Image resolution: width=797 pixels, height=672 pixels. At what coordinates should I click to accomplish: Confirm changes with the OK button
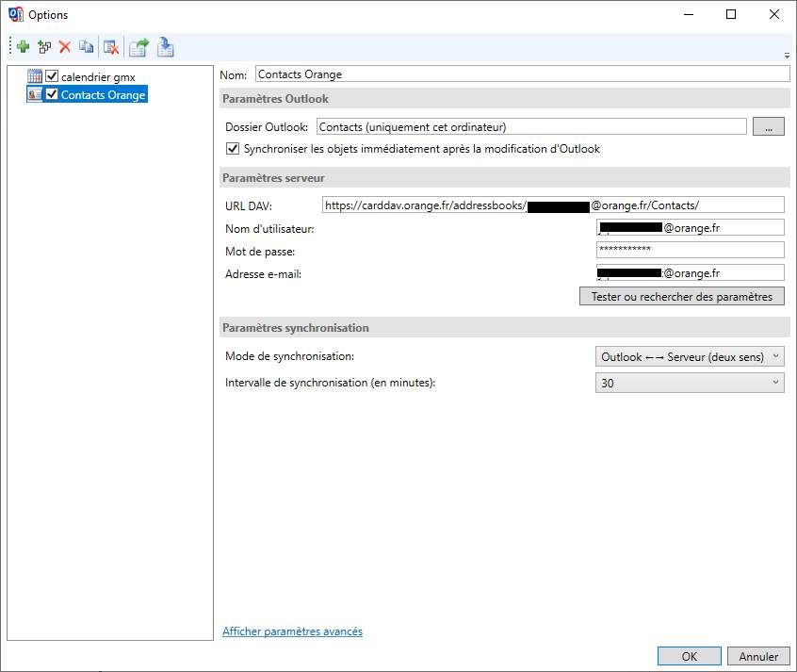689,656
